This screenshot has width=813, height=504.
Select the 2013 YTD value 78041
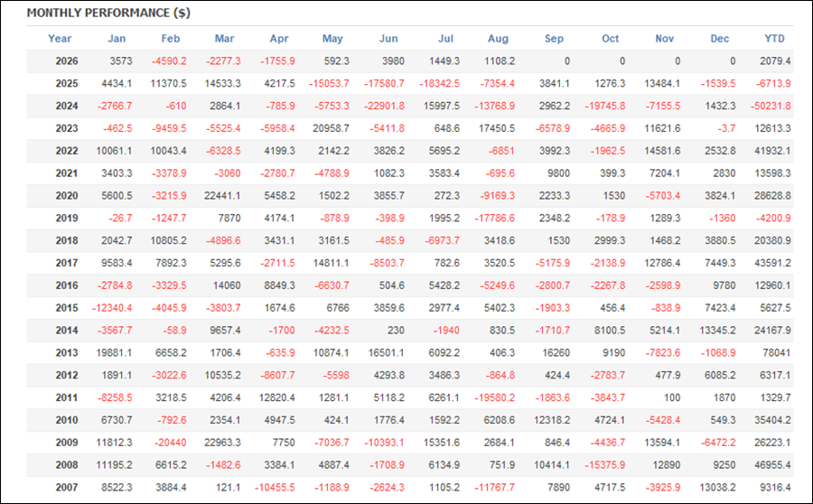tap(776, 352)
